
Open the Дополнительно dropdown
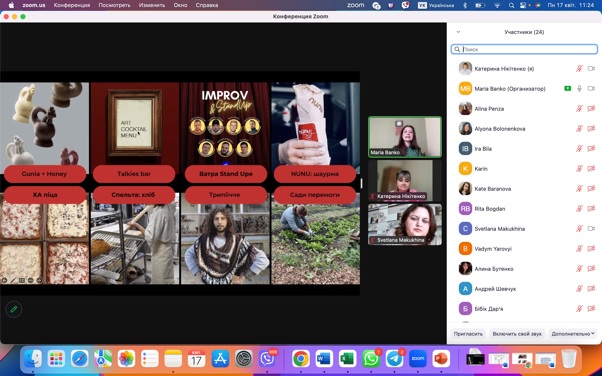point(573,334)
